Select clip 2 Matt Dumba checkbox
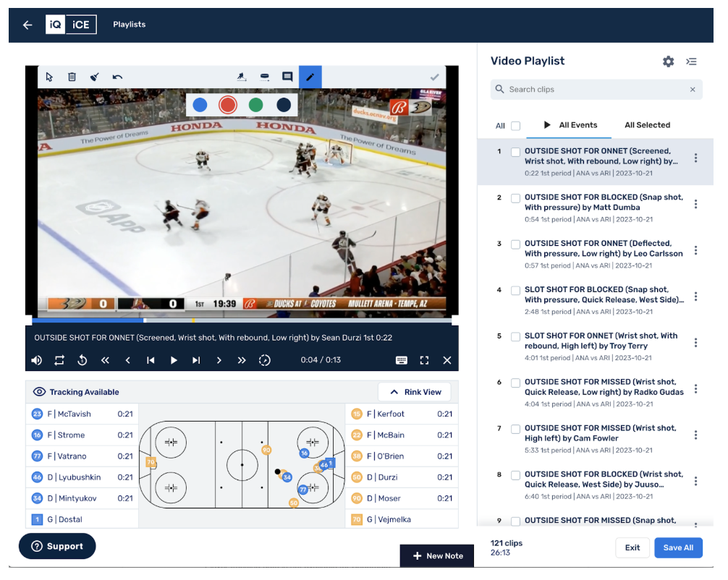This screenshot has height=580, width=728. click(515, 199)
